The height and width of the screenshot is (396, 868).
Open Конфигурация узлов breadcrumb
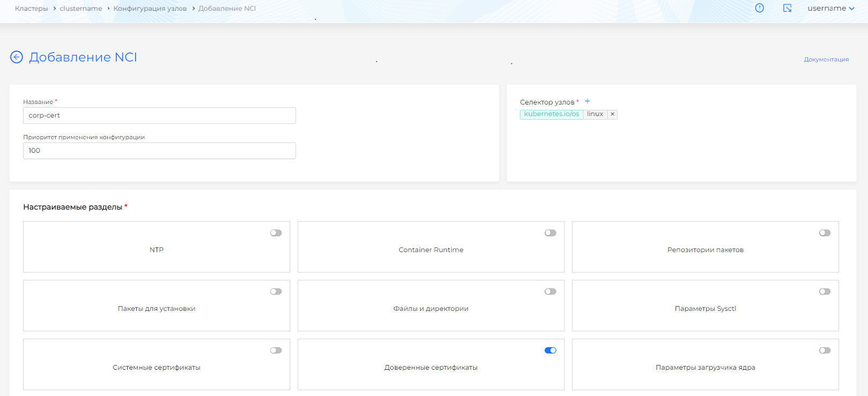click(x=150, y=9)
